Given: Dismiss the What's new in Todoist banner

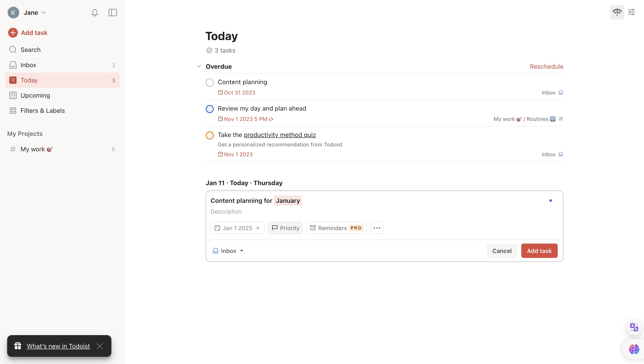Looking at the screenshot, I should [100, 346].
